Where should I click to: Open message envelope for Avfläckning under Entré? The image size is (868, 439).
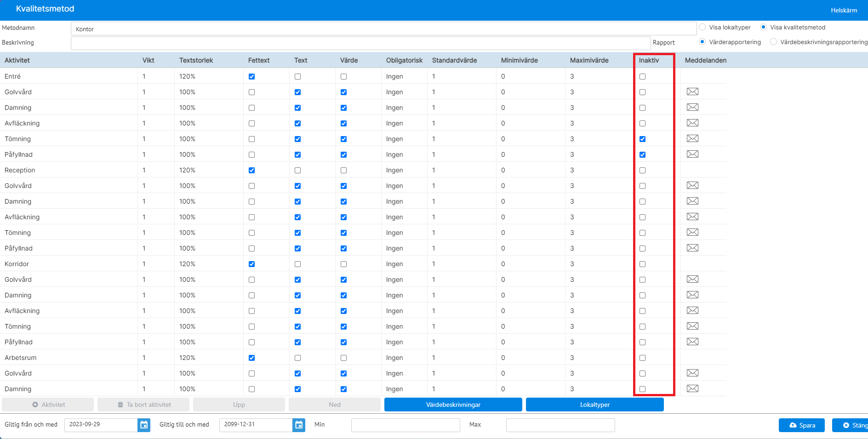[x=692, y=123]
